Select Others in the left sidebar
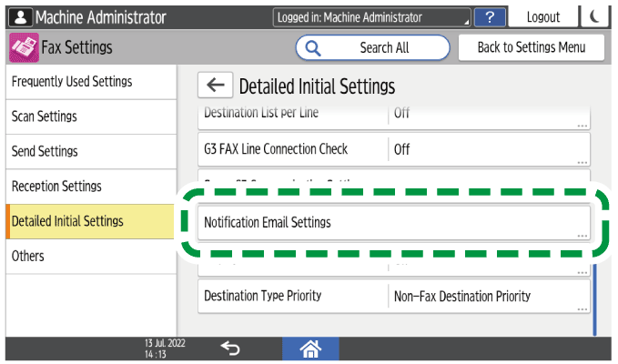 pyautogui.click(x=89, y=257)
